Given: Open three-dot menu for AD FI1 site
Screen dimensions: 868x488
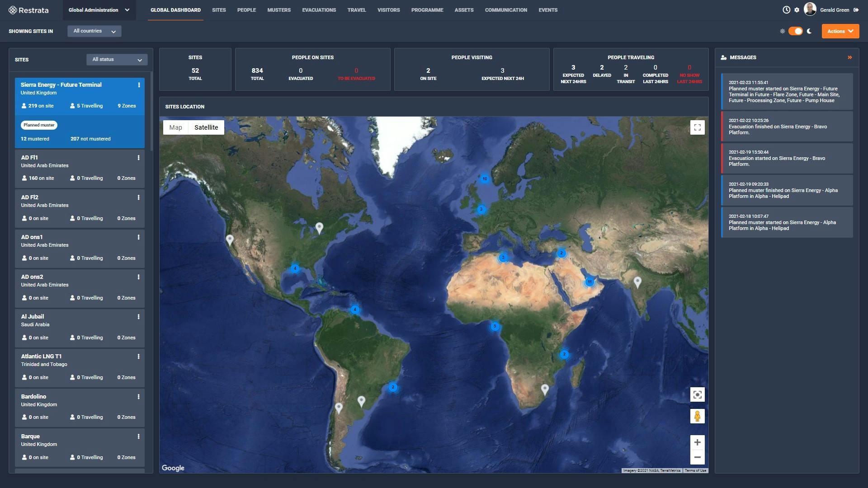Looking at the screenshot, I should tap(138, 158).
